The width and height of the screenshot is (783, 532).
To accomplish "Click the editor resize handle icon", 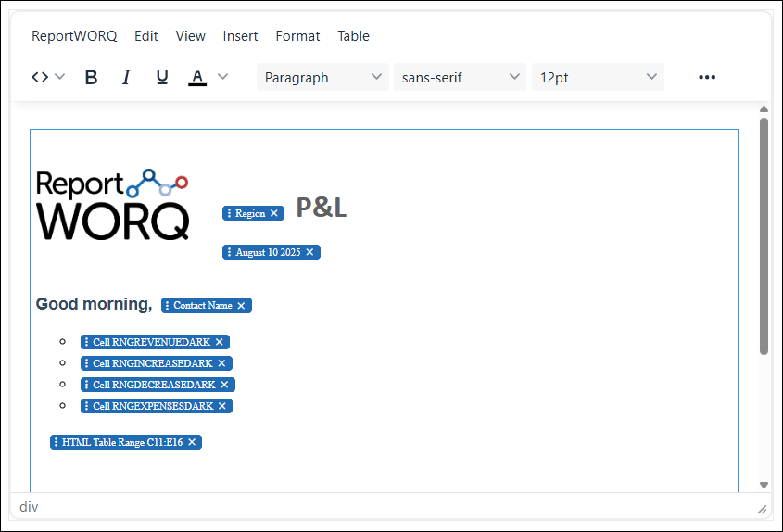I will [762, 508].
